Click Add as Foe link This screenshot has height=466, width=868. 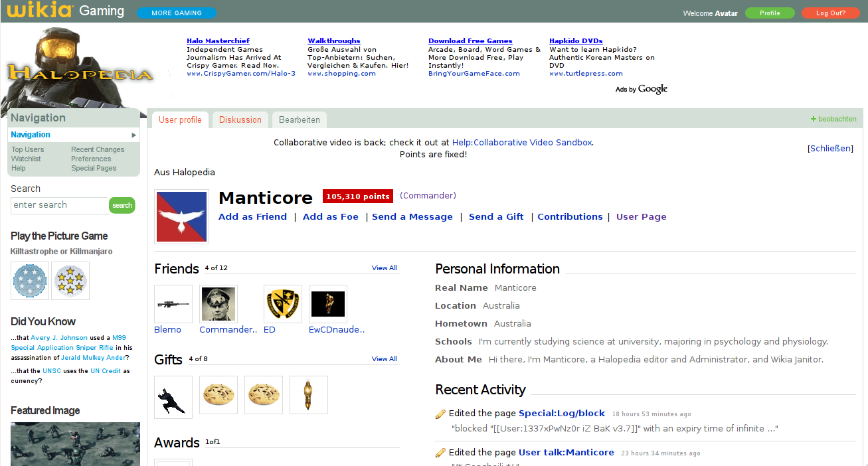coord(331,217)
